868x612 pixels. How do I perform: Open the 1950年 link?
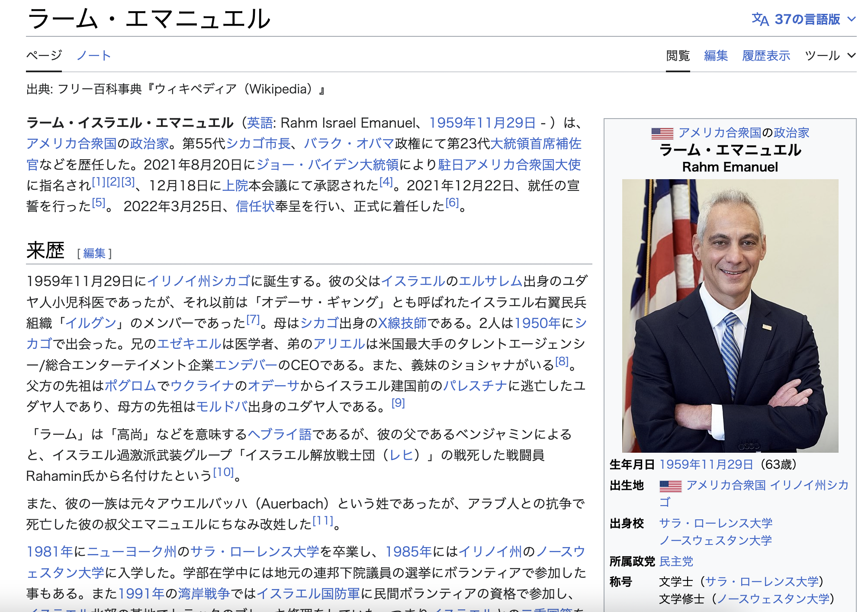coord(538,323)
